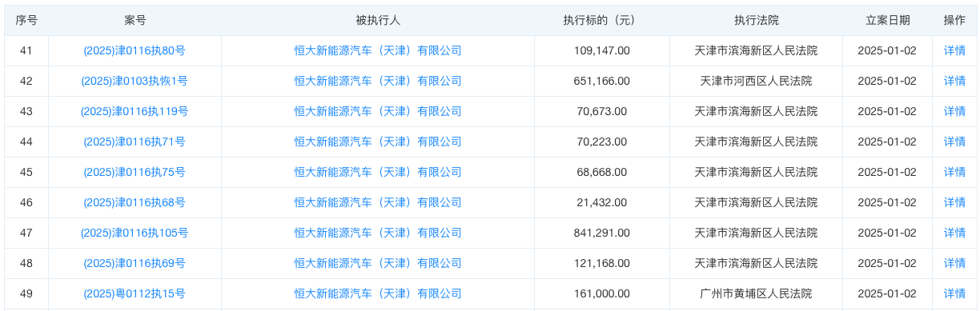This screenshot has width=980, height=311.
Task: View 详情 for row 47
Action: pyautogui.click(x=954, y=233)
